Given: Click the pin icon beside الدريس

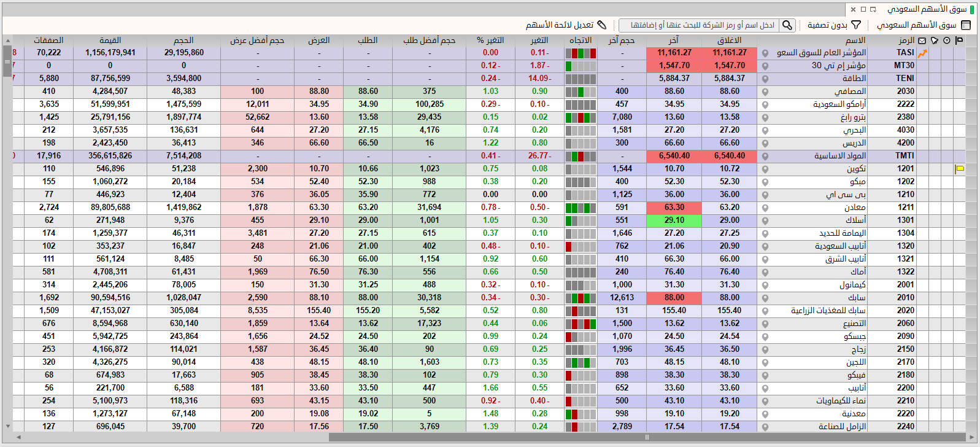Looking at the screenshot, I should click(x=765, y=143).
